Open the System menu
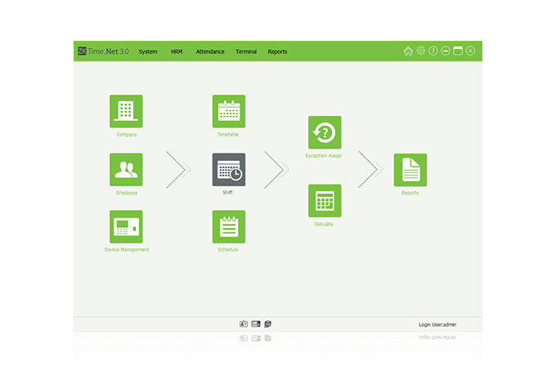This screenshot has height=392, width=556. 148,51
